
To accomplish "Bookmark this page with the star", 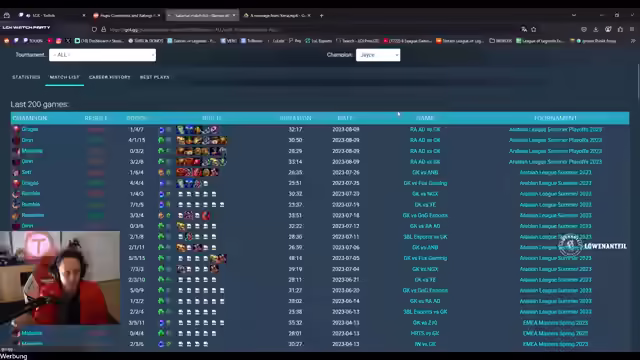I will click(533, 29).
